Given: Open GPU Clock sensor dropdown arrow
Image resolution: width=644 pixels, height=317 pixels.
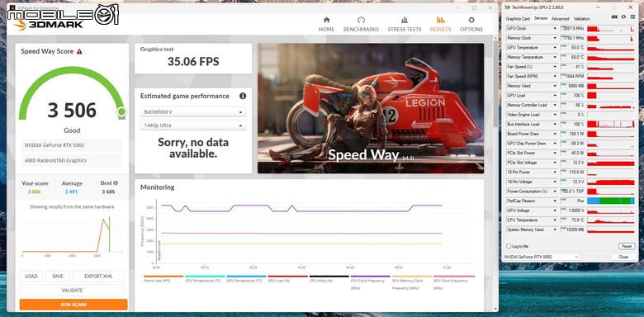Looking at the screenshot, I should [555, 29].
